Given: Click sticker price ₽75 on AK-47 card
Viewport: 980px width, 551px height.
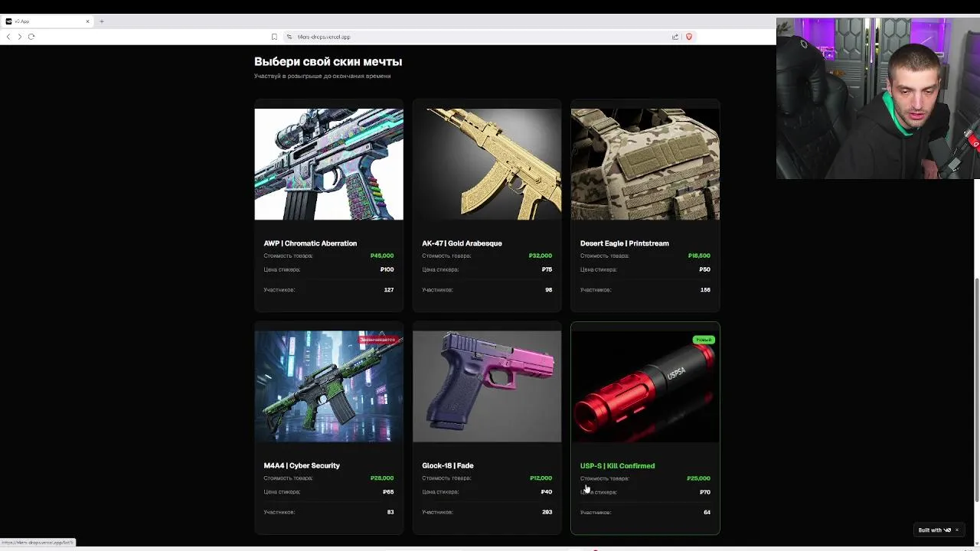Looking at the screenshot, I should coord(547,269).
